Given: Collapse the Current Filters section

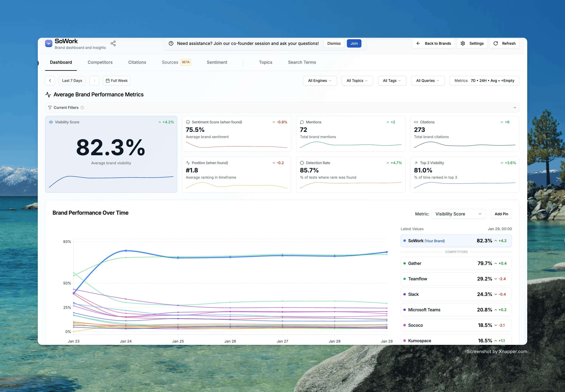Looking at the screenshot, I should coord(514,107).
